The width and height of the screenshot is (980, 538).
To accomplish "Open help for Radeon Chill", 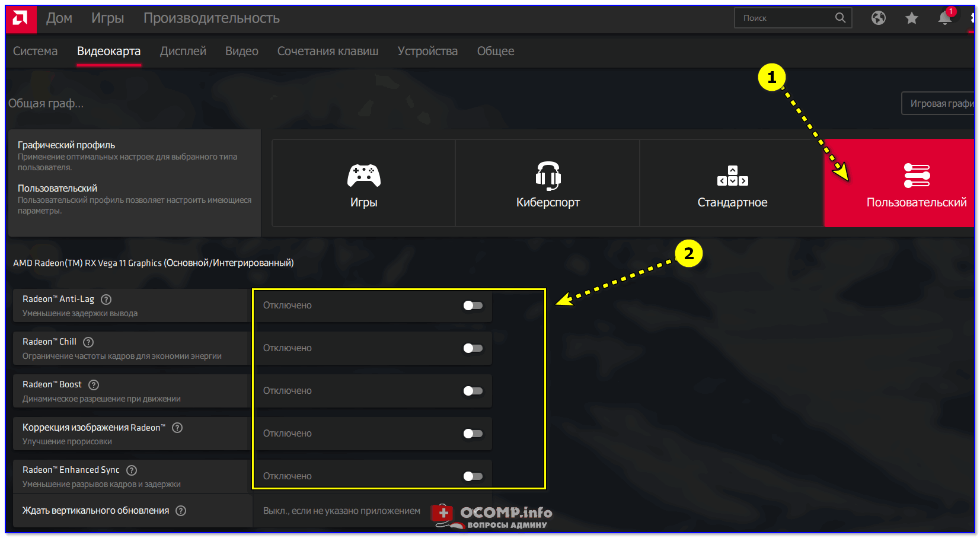I will click(x=88, y=342).
